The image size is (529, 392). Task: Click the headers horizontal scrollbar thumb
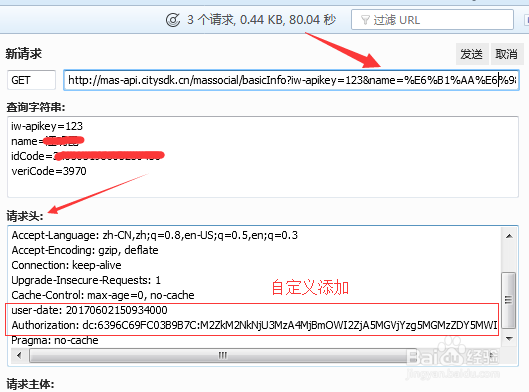tap(223, 356)
